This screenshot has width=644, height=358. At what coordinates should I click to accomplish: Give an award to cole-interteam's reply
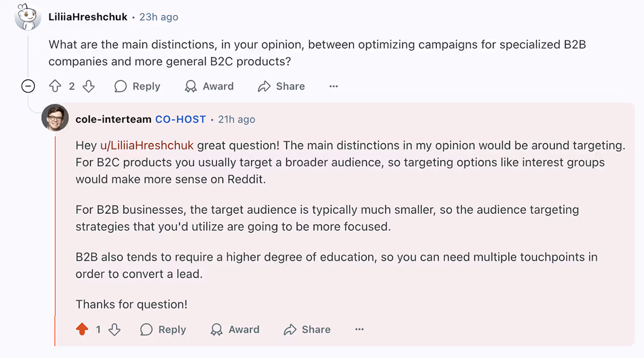235,329
